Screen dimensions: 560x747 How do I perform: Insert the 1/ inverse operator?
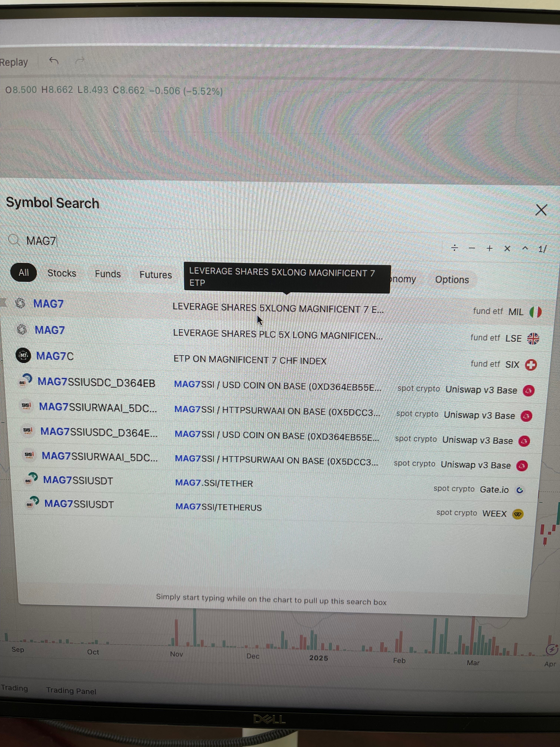click(542, 249)
